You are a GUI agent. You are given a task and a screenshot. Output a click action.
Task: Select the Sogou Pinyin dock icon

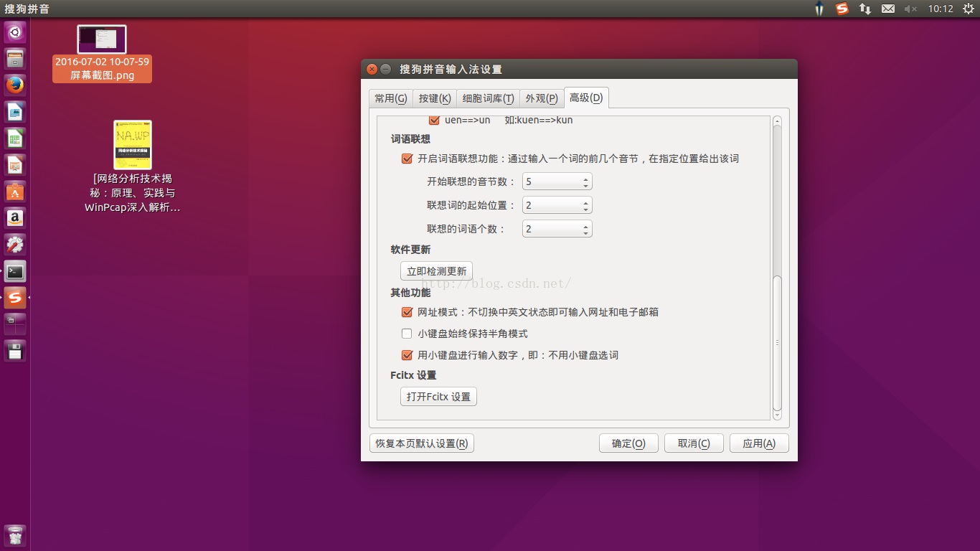tap(15, 297)
